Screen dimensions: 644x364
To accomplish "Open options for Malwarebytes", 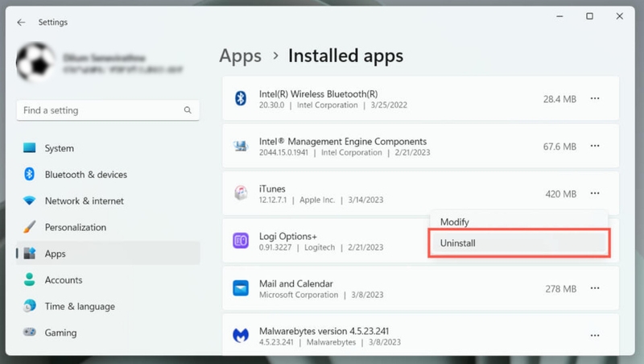I will tap(595, 336).
